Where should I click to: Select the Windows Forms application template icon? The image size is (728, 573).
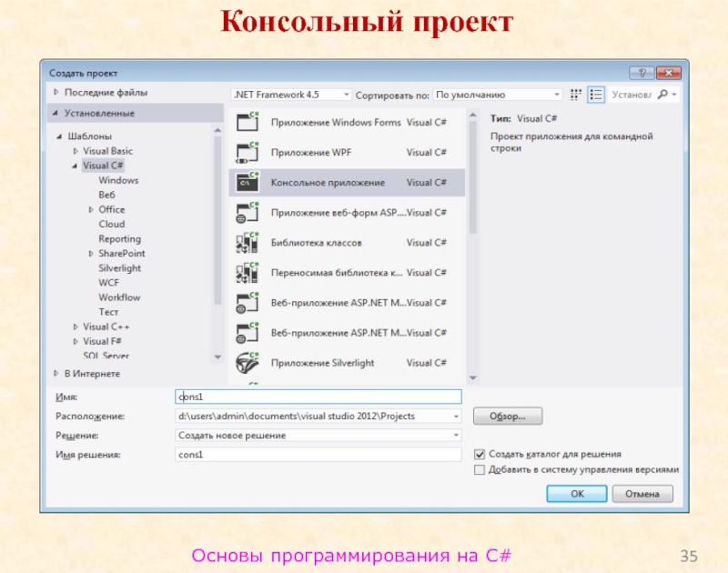pyautogui.click(x=247, y=123)
